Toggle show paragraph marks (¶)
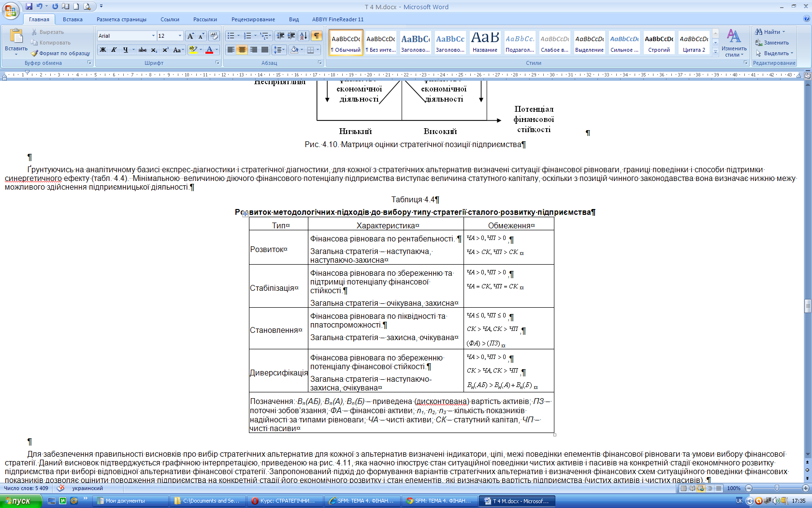This screenshot has height=508, width=812. coord(317,36)
